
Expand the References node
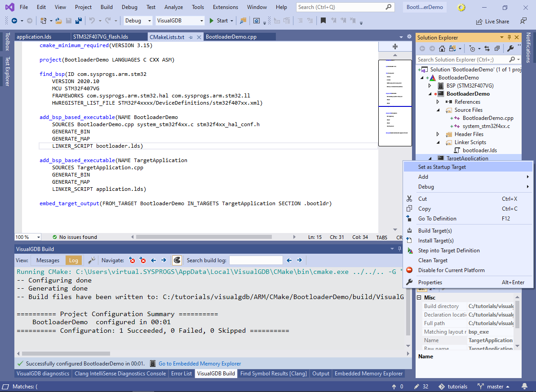click(438, 102)
